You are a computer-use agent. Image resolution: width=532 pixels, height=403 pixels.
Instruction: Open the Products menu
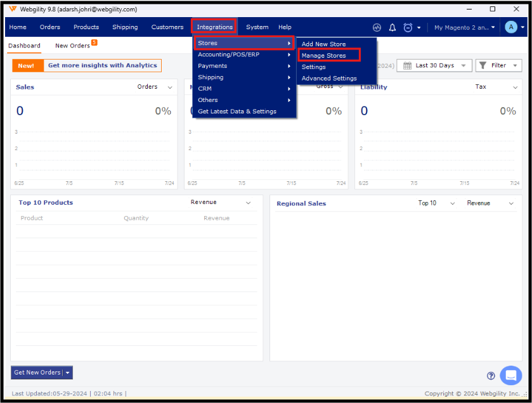86,27
